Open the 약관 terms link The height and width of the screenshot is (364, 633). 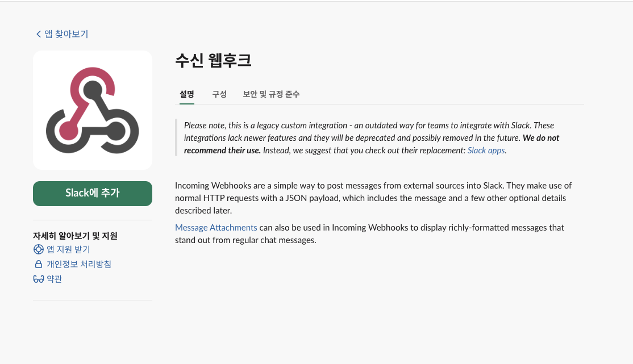pos(54,279)
